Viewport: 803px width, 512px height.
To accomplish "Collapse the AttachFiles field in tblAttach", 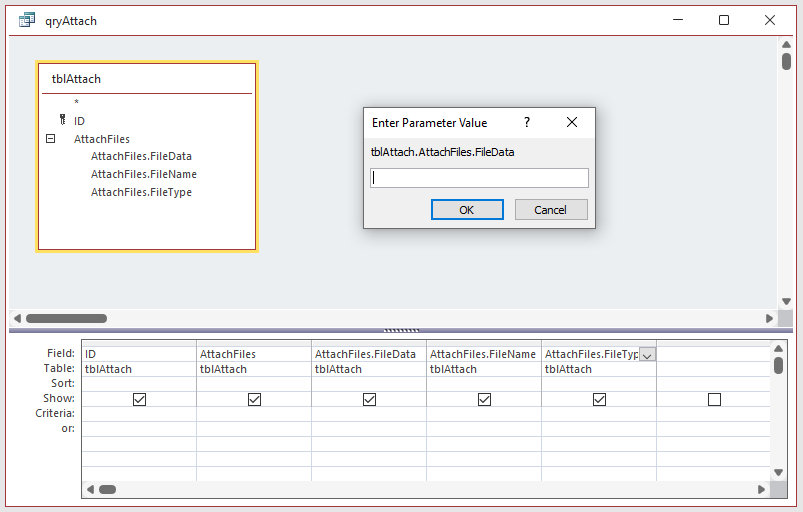I will point(50,138).
